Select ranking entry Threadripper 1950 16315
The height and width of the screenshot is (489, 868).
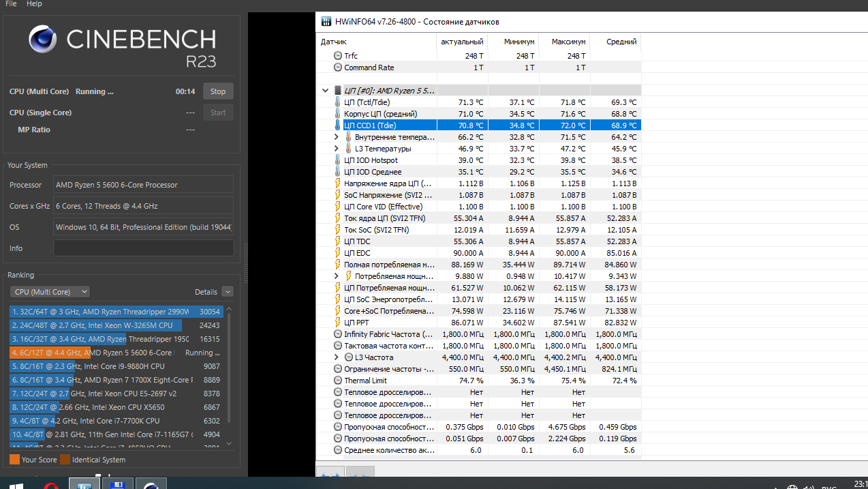[116, 339]
